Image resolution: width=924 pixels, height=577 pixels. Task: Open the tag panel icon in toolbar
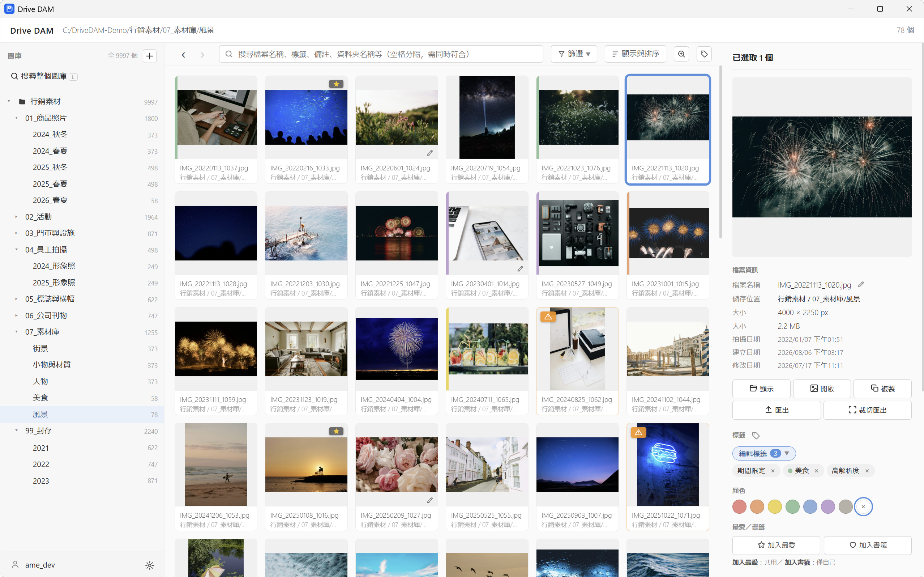coord(704,54)
